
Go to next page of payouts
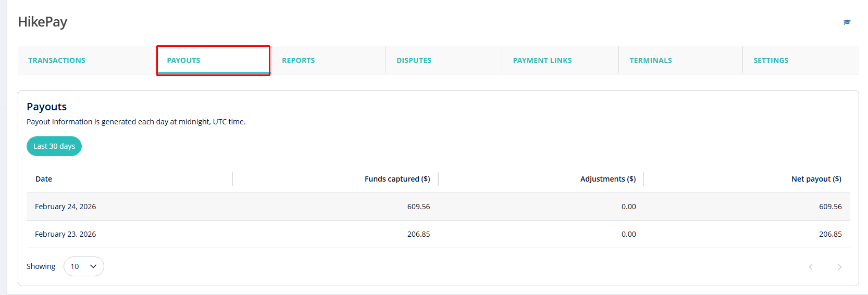(x=839, y=267)
